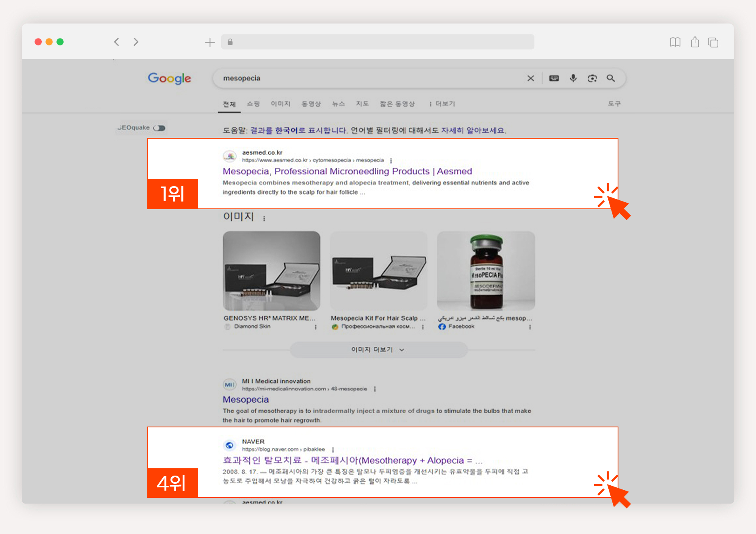Open options next to 이미지 heading
756x534 pixels.
tap(264, 219)
